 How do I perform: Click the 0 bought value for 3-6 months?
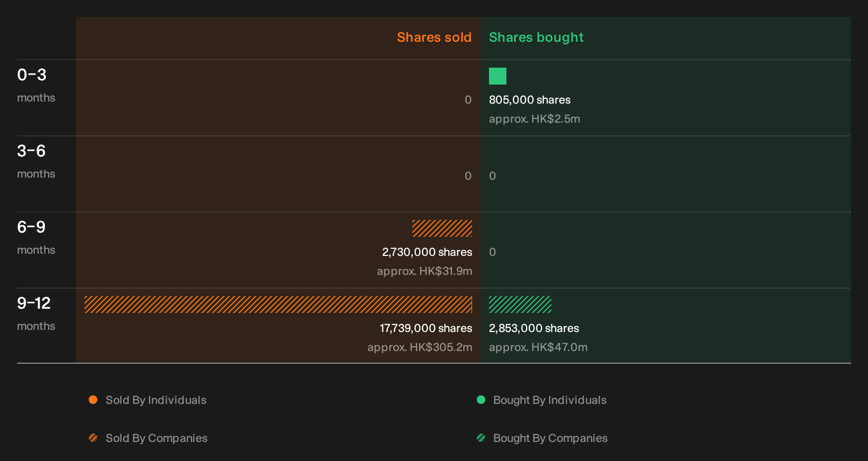point(492,176)
